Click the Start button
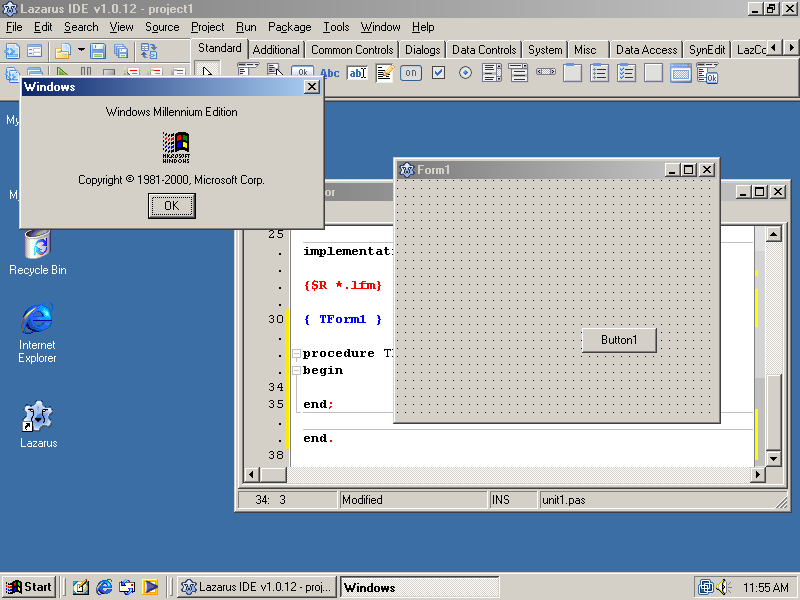The image size is (800, 600). [29, 587]
